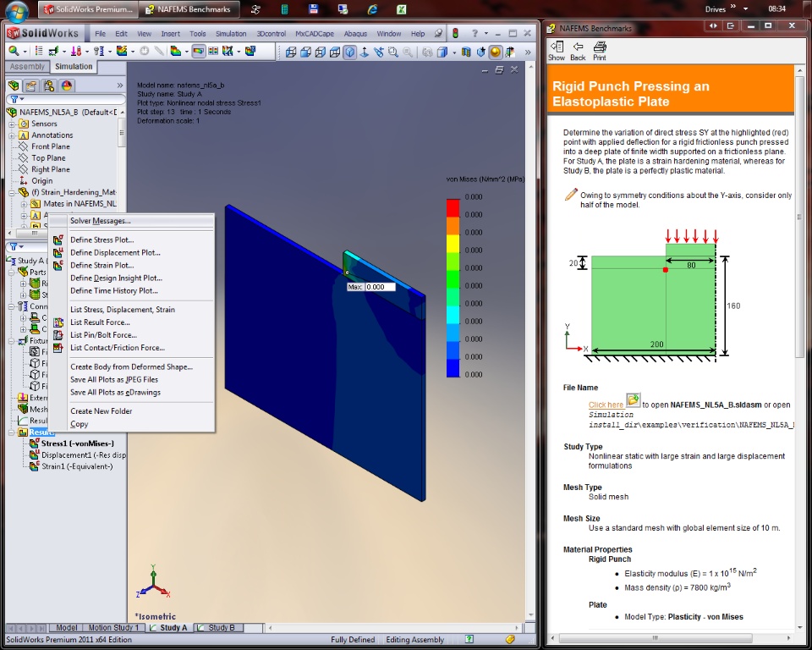Open the DisplayManager color ball tab
Screen dimensions: 812x650
(x=66, y=85)
